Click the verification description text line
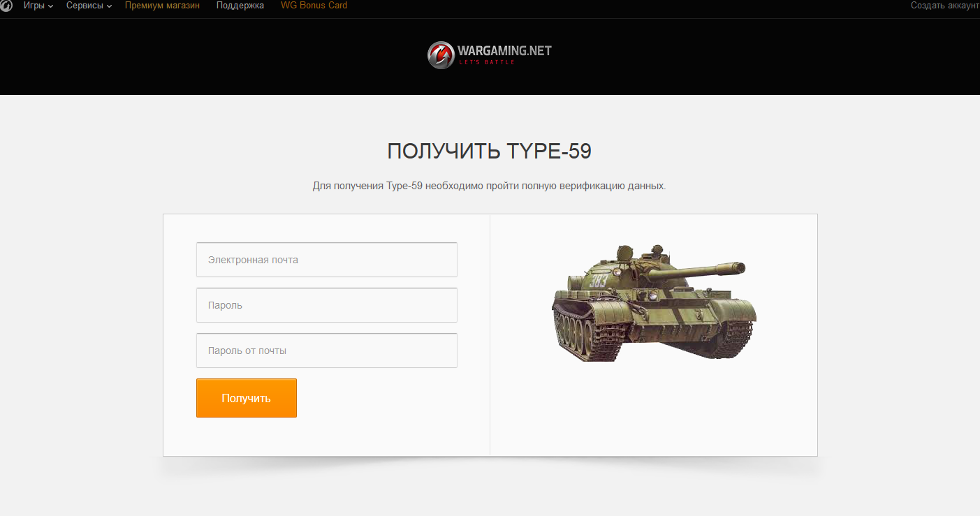980x516 pixels. (x=490, y=186)
